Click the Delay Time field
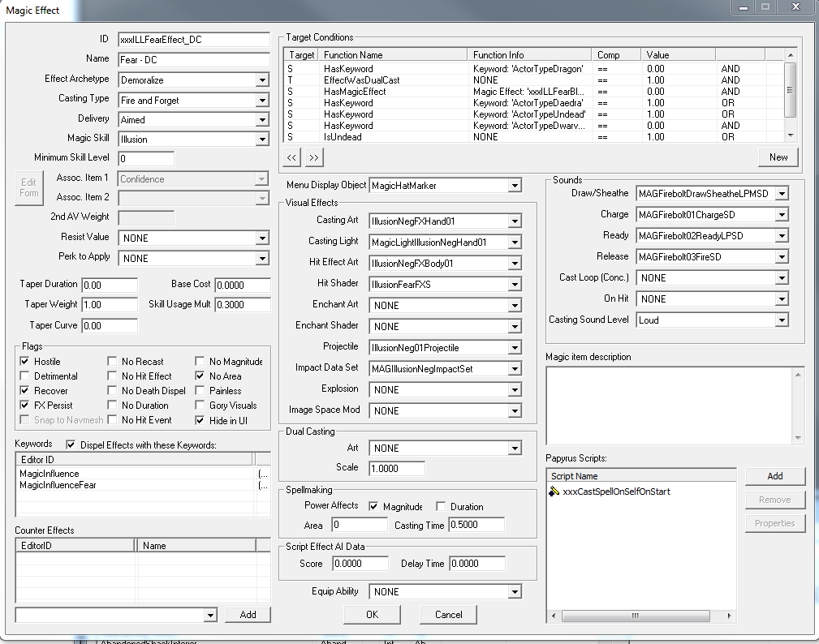The width and height of the screenshot is (819, 644). (x=477, y=564)
